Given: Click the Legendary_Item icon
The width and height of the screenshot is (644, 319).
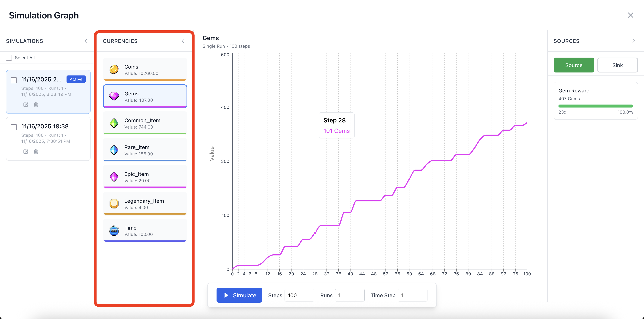Looking at the screenshot, I should pyautogui.click(x=114, y=203).
